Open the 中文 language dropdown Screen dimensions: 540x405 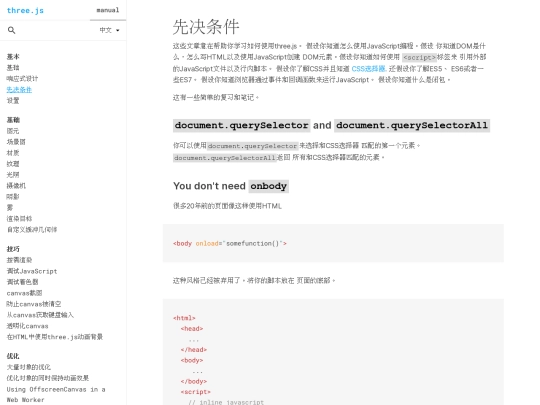coord(109,30)
